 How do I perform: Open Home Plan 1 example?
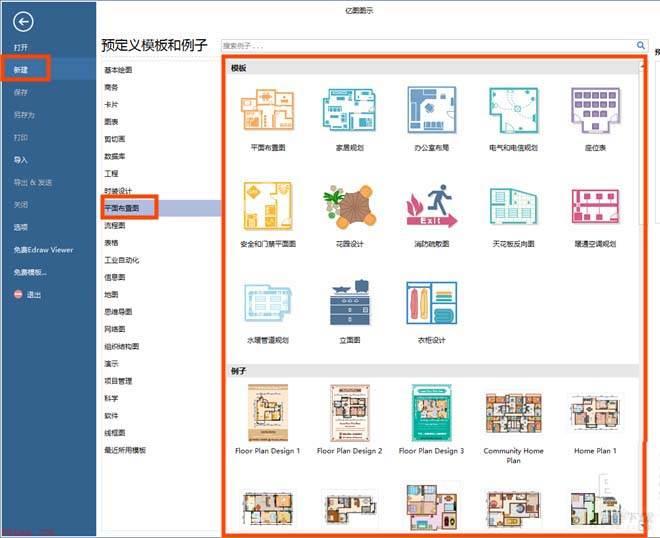(x=595, y=413)
